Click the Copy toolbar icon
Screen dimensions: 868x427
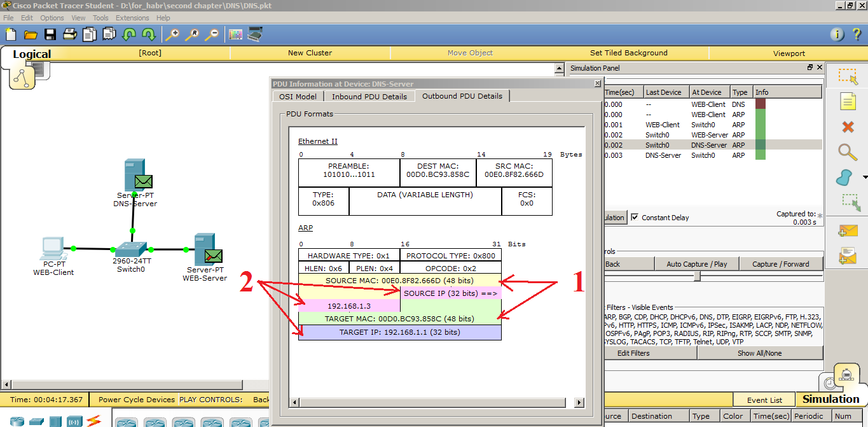coord(90,34)
